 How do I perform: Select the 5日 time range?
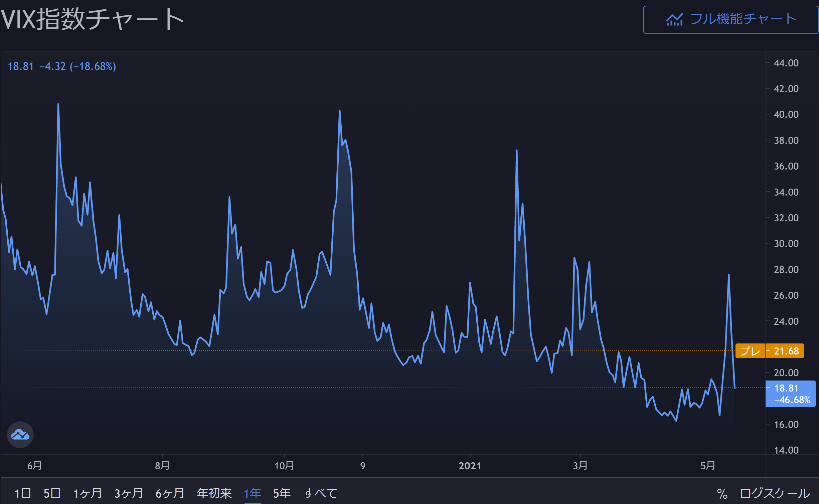click(x=52, y=493)
